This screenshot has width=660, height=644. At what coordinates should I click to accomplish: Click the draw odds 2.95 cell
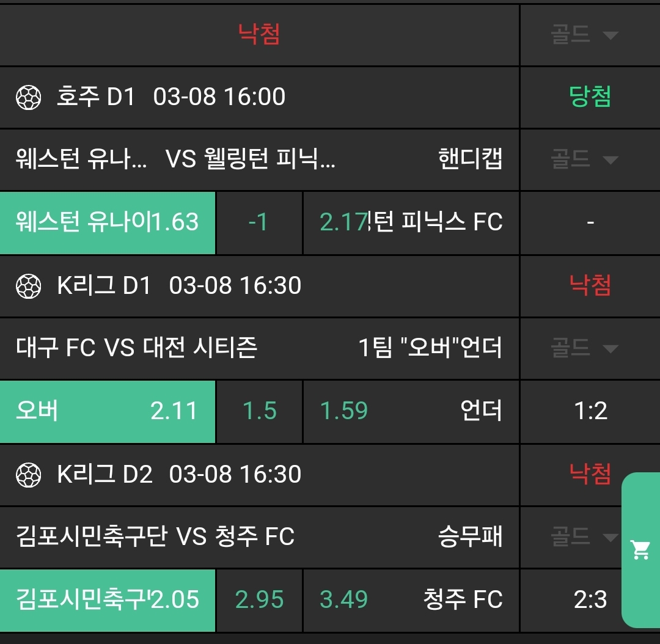[x=259, y=600]
